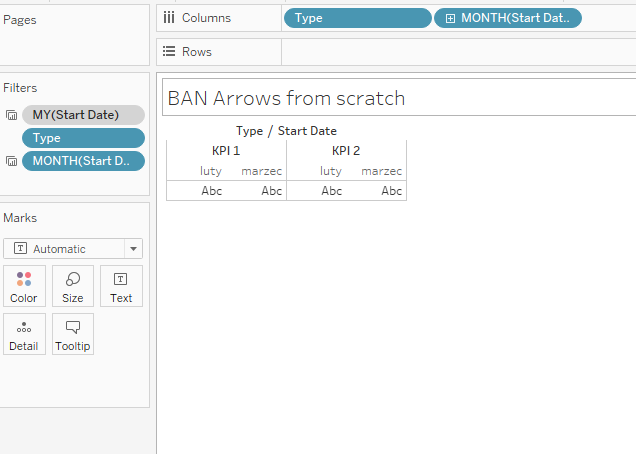Image resolution: width=636 pixels, height=454 pixels.
Task: Select the KPI 2 column header
Action: click(x=346, y=151)
